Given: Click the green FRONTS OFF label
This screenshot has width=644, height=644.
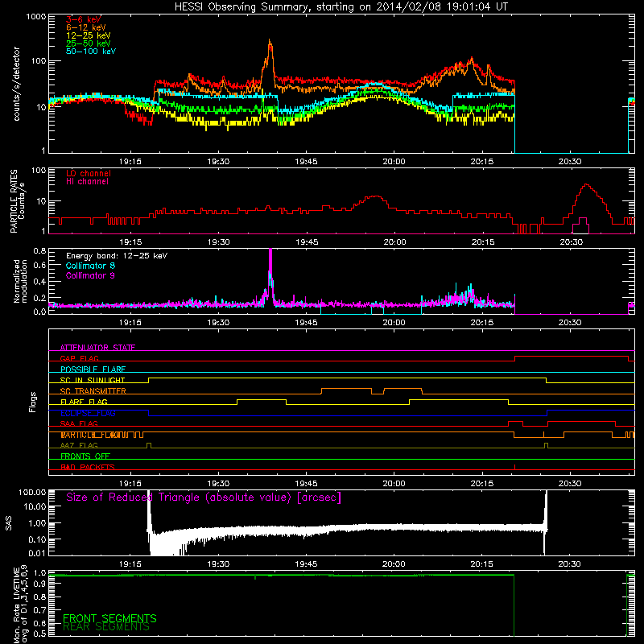Looking at the screenshot, I should point(85,456).
